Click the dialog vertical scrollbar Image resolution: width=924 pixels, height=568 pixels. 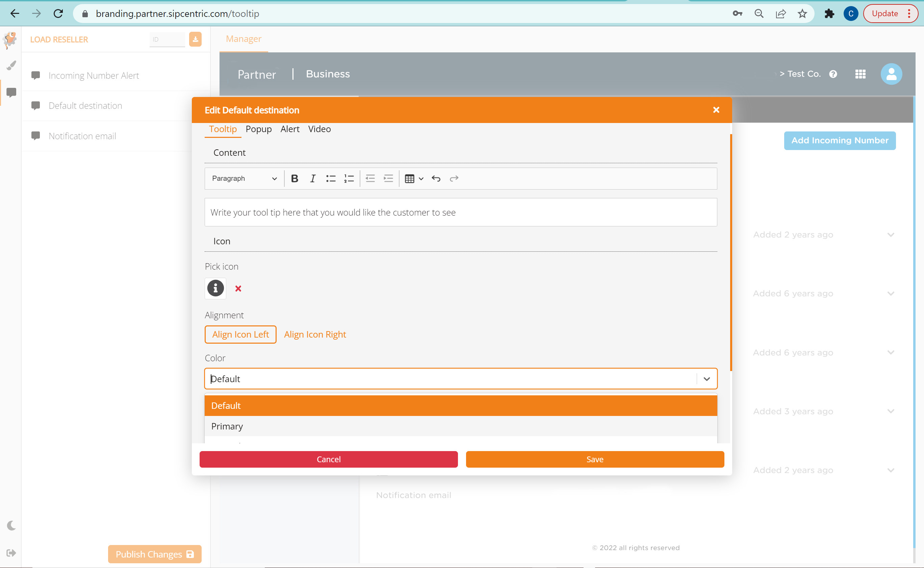coord(731,252)
